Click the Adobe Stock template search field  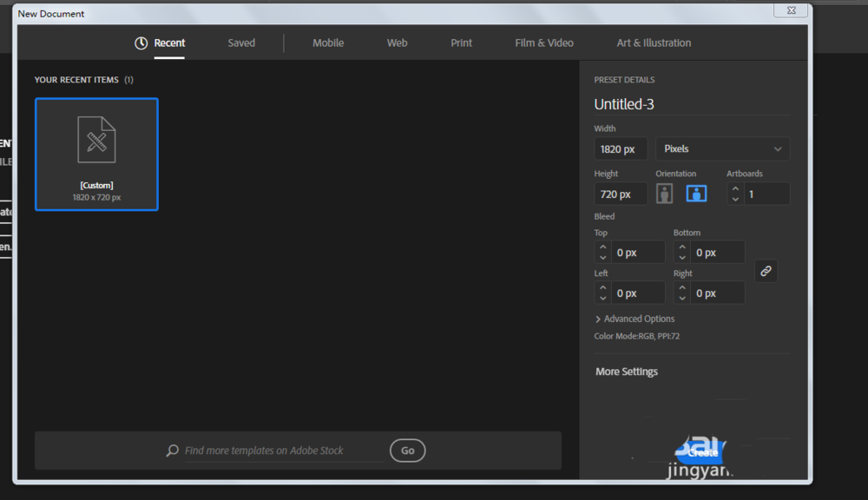(284, 451)
